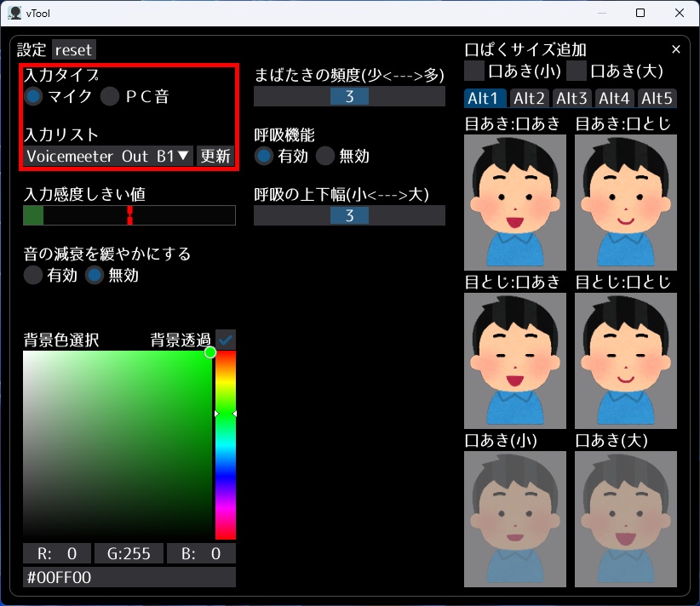Viewport: 700px width, 606px height.
Task: Click the #00FF00 hex color input field
Action: [x=129, y=577]
